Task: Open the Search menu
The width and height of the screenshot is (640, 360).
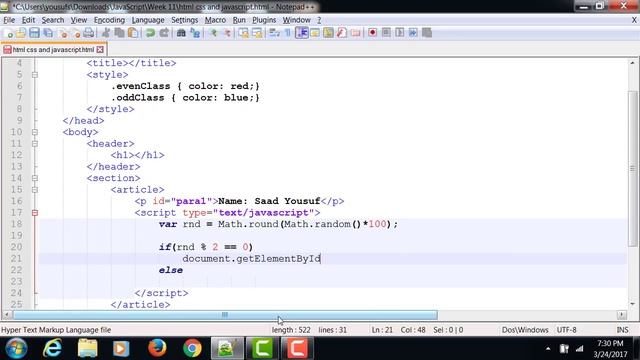Action: pyautogui.click(x=53, y=20)
